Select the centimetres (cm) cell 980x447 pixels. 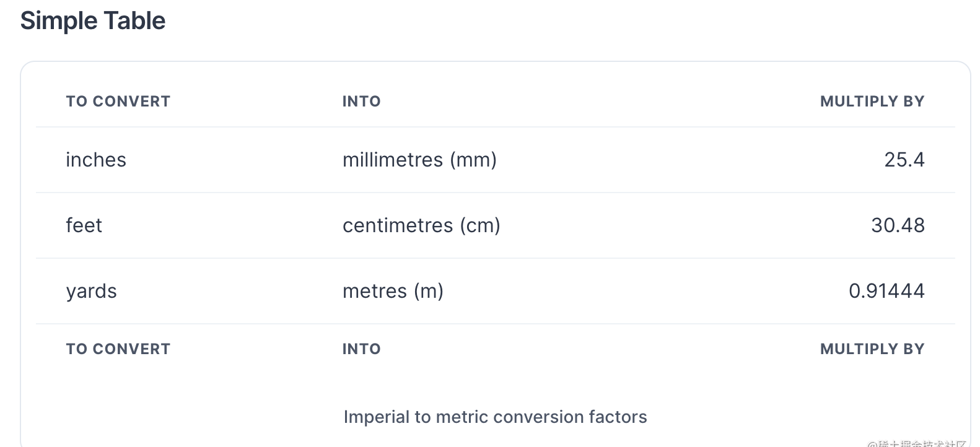click(421, 225)
